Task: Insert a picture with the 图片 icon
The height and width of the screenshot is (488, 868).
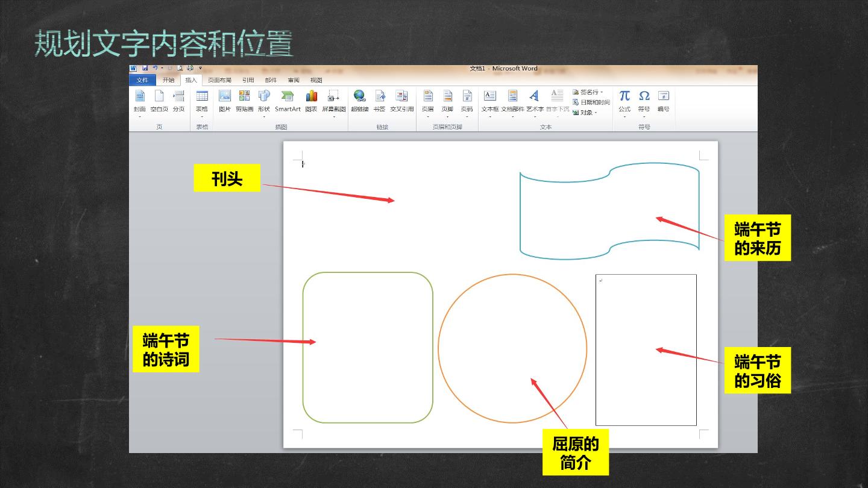Action: pos(225,101)
